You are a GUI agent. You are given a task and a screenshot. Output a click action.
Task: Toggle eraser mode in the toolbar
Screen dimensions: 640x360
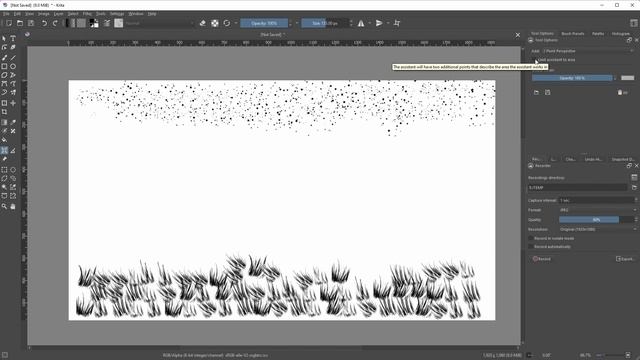[203, 23]
